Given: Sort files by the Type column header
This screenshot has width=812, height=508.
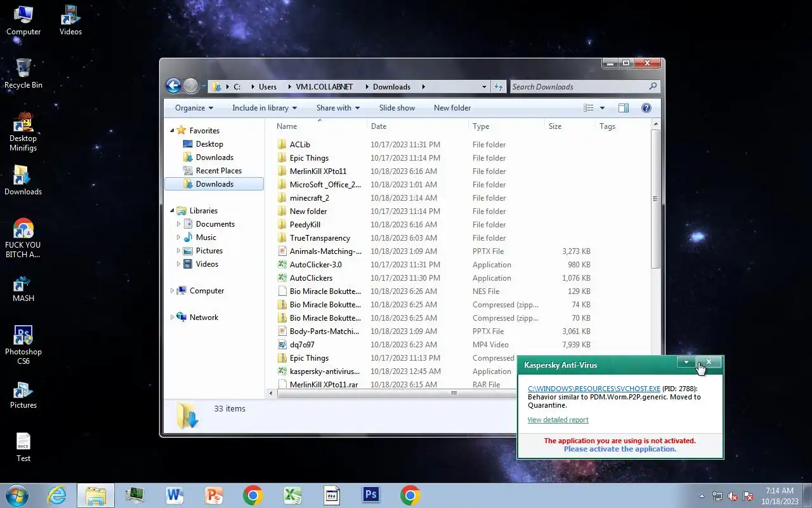Looking at the screenshot, I should (506, 126).
